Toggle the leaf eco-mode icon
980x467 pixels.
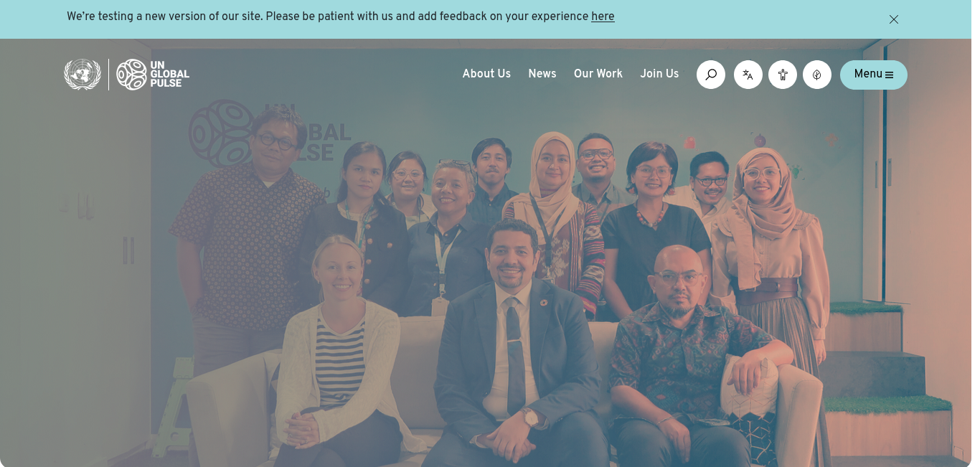click(817, 75)
